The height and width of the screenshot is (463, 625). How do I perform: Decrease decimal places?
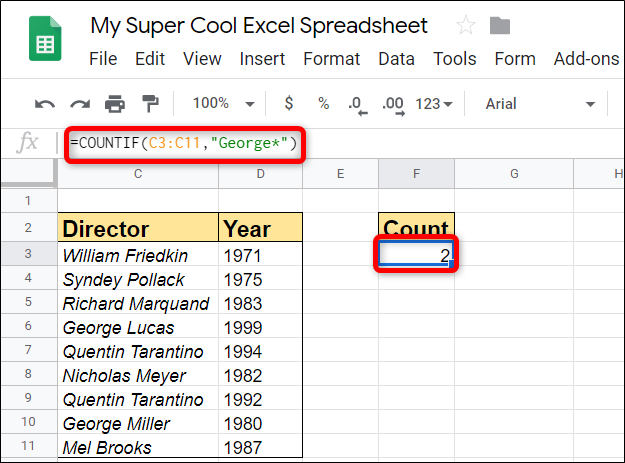click(355, 103)
